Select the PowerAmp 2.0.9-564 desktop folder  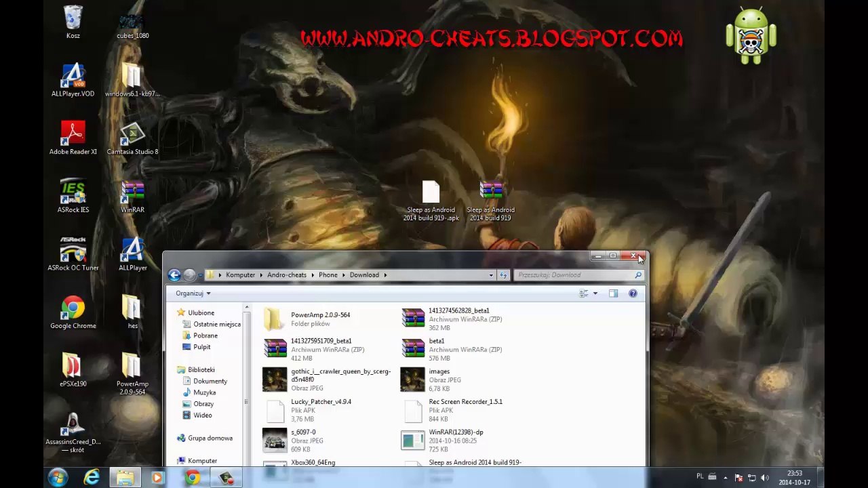132,374
